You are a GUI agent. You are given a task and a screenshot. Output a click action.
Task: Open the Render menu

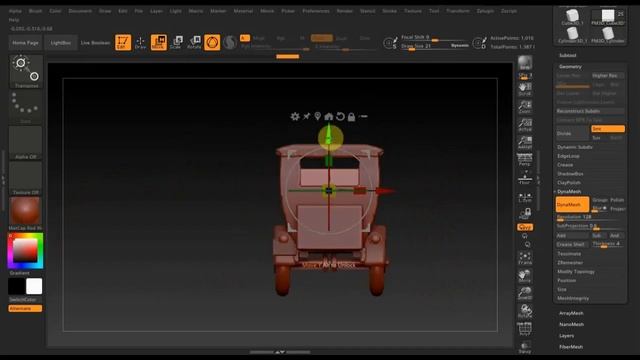[344, 11]
